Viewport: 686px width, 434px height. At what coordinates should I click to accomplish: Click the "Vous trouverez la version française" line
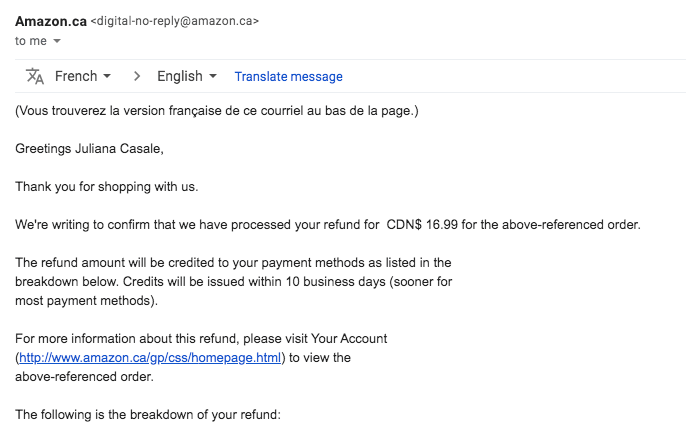(217, 111)
